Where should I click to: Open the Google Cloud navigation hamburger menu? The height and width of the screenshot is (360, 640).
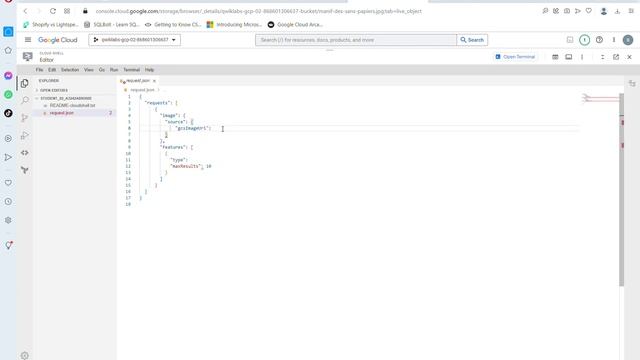28,40
